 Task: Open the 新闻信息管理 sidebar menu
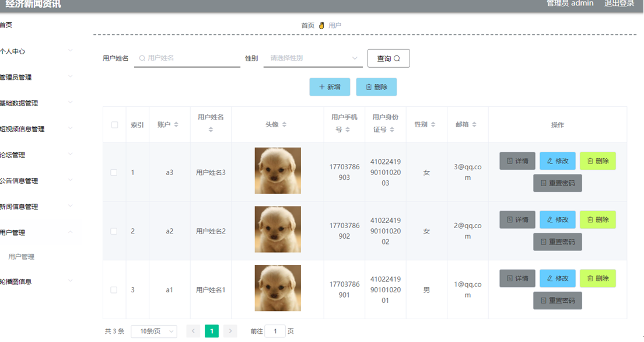(37, 207)
